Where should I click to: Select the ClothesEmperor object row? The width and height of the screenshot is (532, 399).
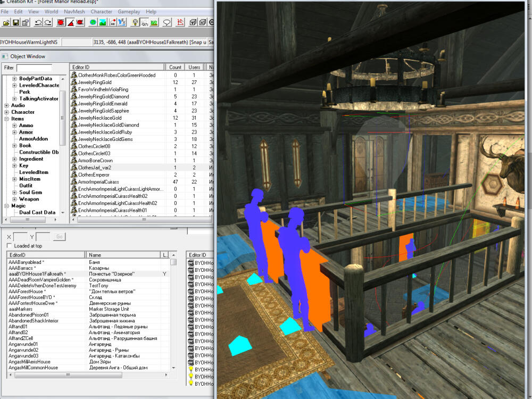point(142,174)
